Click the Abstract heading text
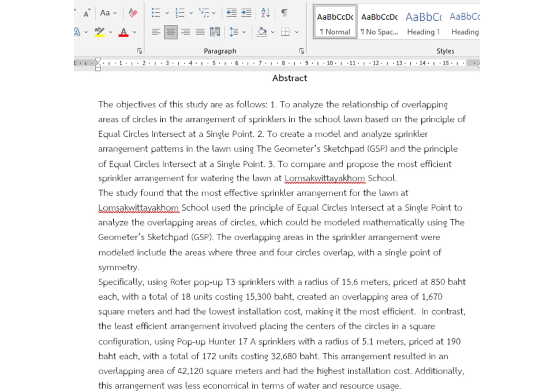This screenshot has height=392, width=554. [290, 78]
